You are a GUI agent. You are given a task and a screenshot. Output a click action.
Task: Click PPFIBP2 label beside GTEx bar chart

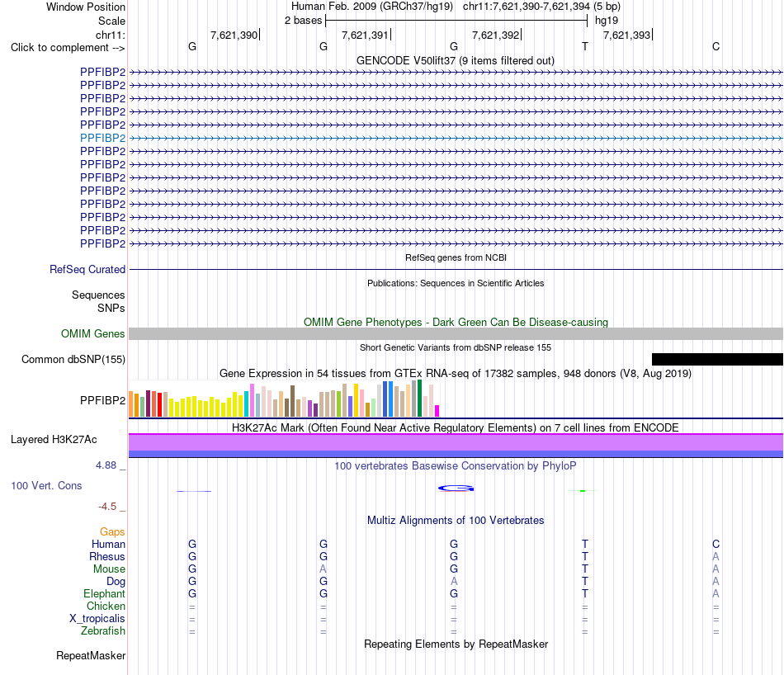click(x=102, y=400)
